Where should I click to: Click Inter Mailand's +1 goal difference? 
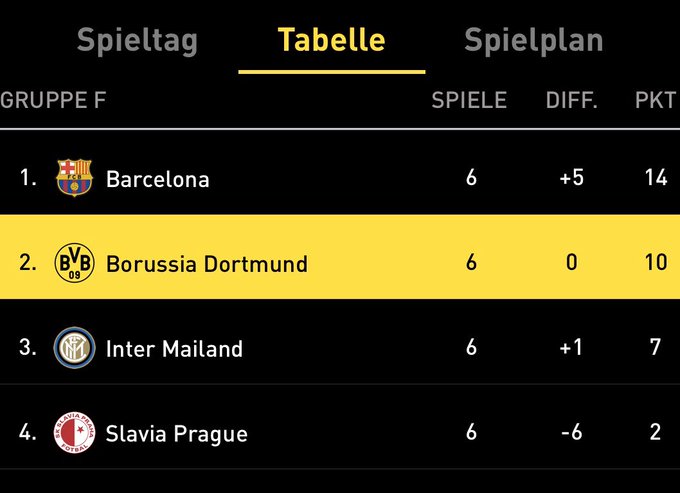click(x=571, y=347)
